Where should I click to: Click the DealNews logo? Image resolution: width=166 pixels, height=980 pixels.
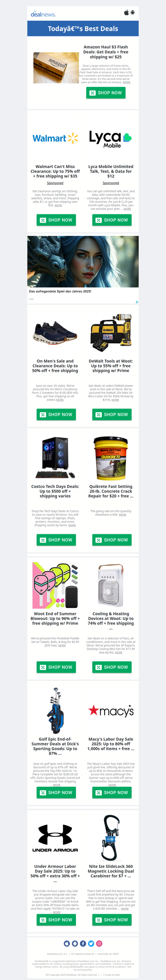point(43,14)
